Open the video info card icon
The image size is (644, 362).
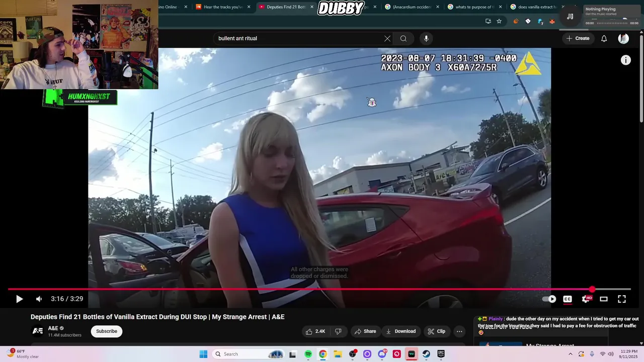[x=626, y=60]
